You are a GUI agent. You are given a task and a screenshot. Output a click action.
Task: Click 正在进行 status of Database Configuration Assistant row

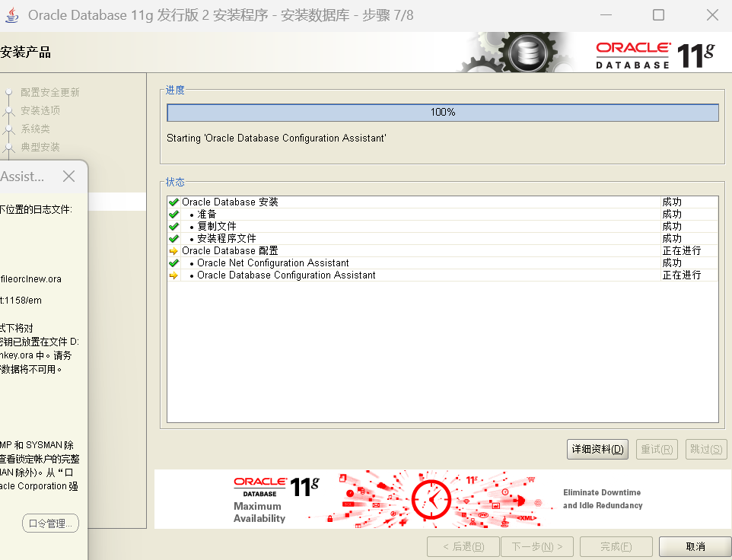[x=682, y=275]
